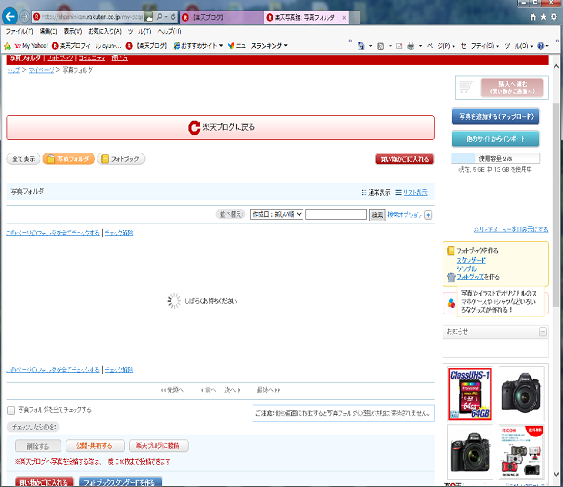
Task: Click the help question mark icon
Action: click(x=541, y=46)
